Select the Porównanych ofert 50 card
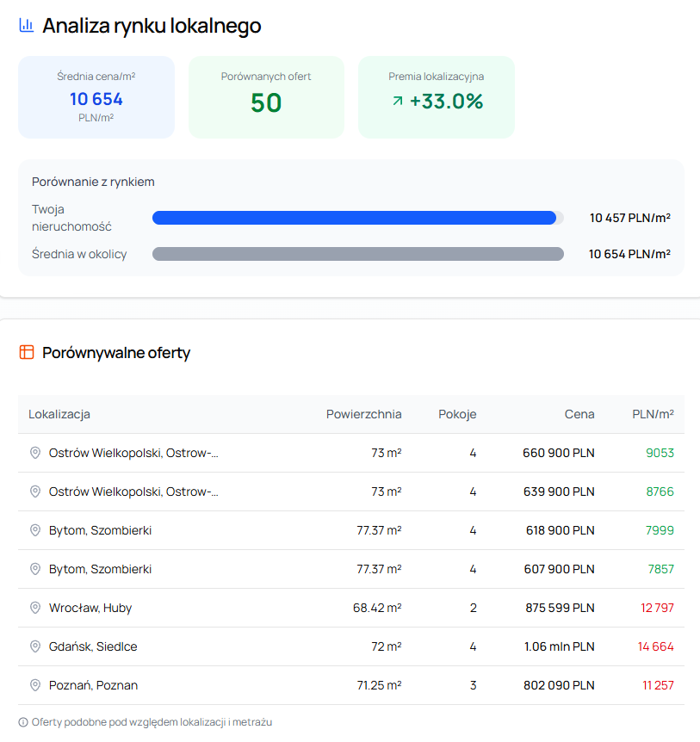 [266, 97]
